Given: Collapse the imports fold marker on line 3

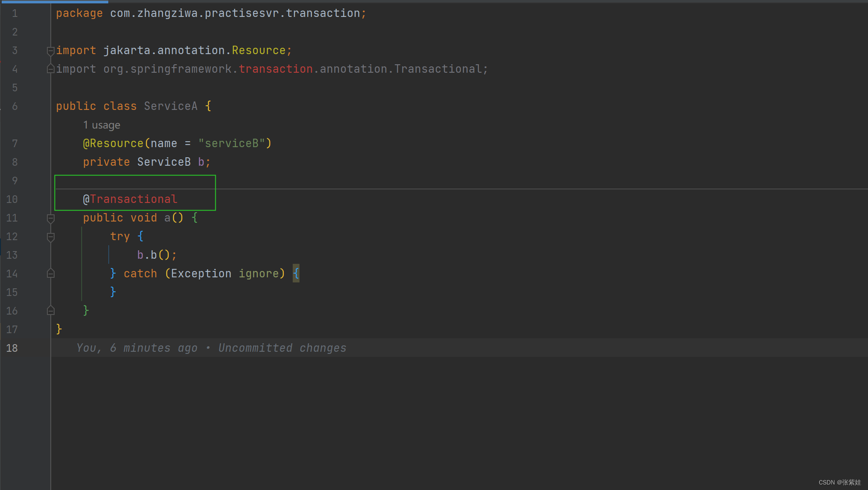Looking at the screenshot, I should tap(50, 51).
